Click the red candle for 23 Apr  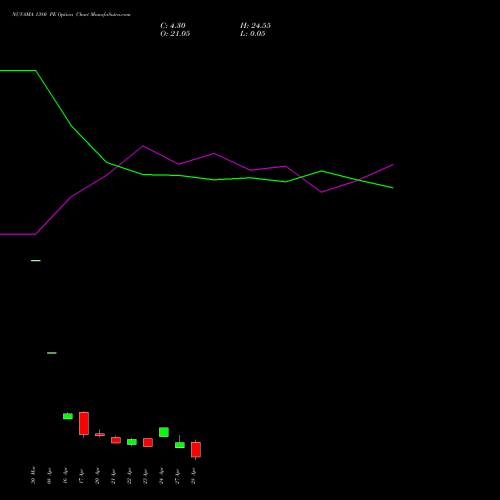[148, 442]
